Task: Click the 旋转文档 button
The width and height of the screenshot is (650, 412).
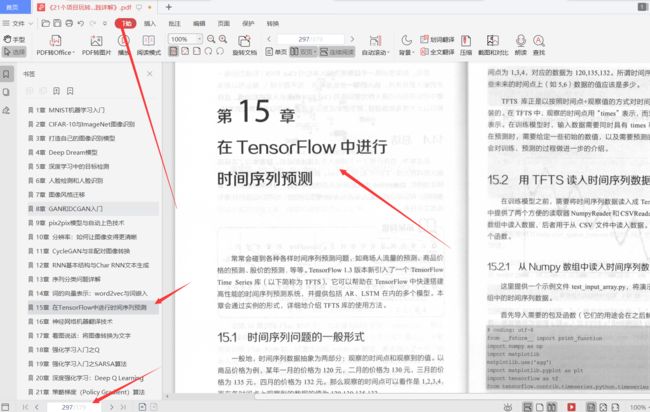Action: tap(245, 46)
